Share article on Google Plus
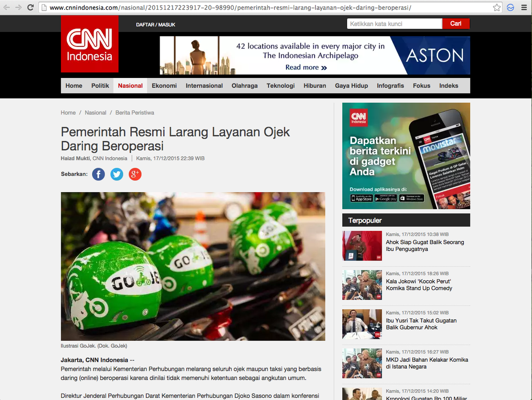The image size is (532, 400). (x=135, y=174)
